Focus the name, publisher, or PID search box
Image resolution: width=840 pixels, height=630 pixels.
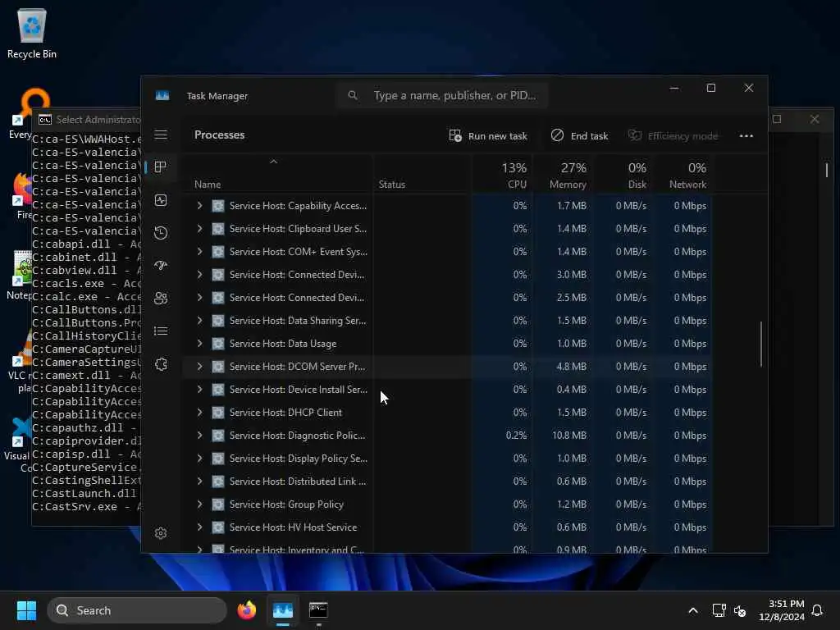[442, 95]
